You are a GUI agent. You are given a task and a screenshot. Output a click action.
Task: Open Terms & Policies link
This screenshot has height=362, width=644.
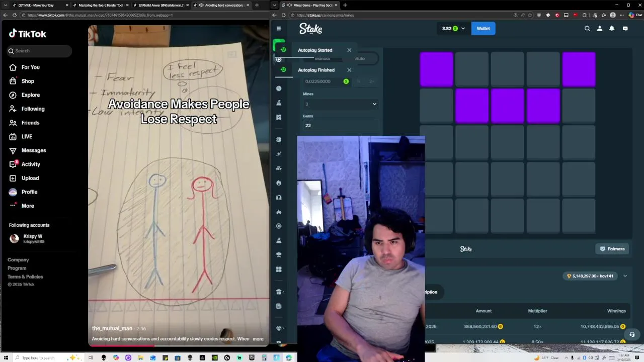pyautogui.click(x=25, y=277)
